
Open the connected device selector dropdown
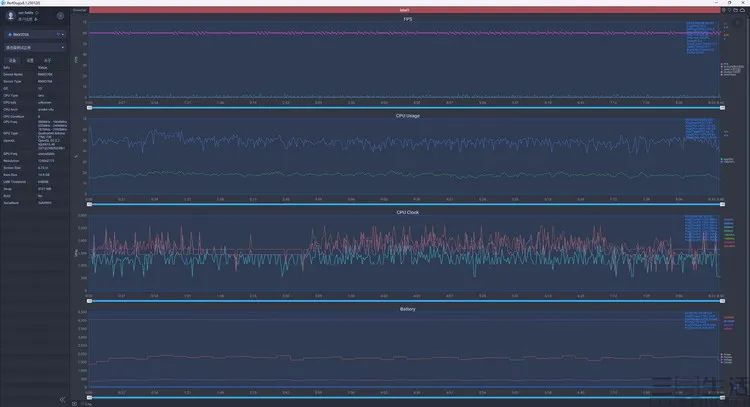click(35, 34)
